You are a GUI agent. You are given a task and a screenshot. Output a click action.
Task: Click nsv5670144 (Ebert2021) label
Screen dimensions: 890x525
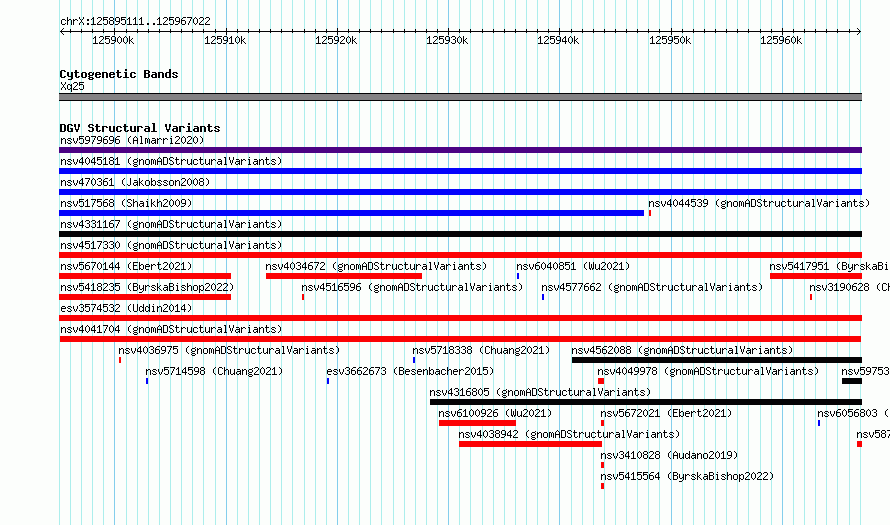point(126,266)
